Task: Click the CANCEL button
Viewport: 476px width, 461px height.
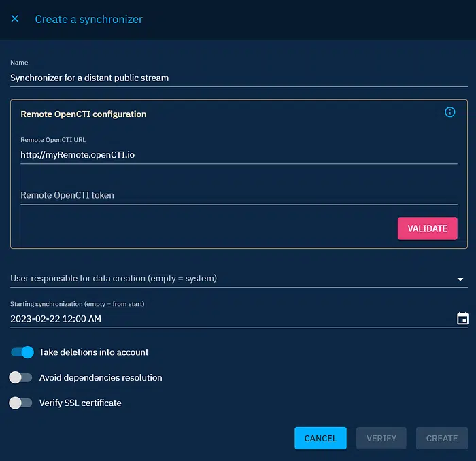Action: coord(320,438)
